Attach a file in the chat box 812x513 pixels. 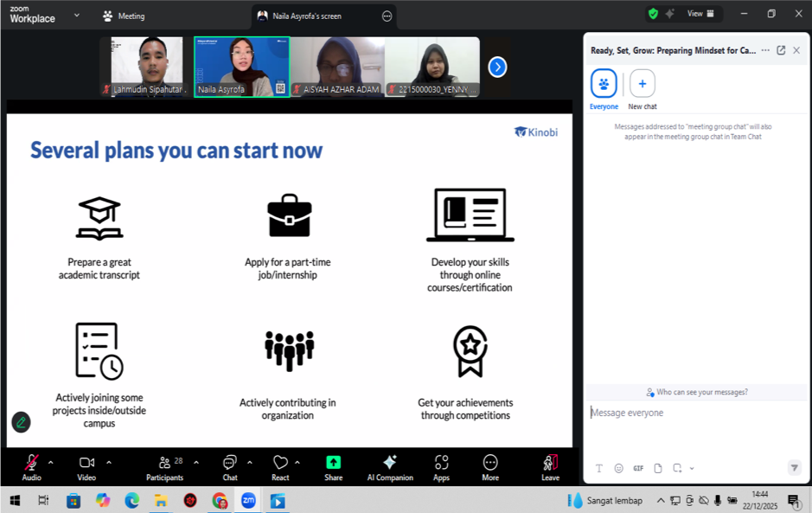[x=658, y=468]
